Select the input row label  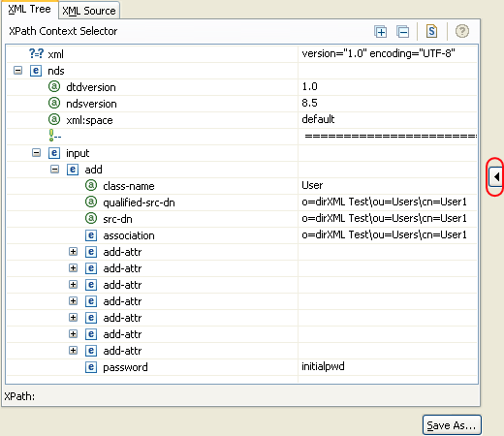point(78,153)
